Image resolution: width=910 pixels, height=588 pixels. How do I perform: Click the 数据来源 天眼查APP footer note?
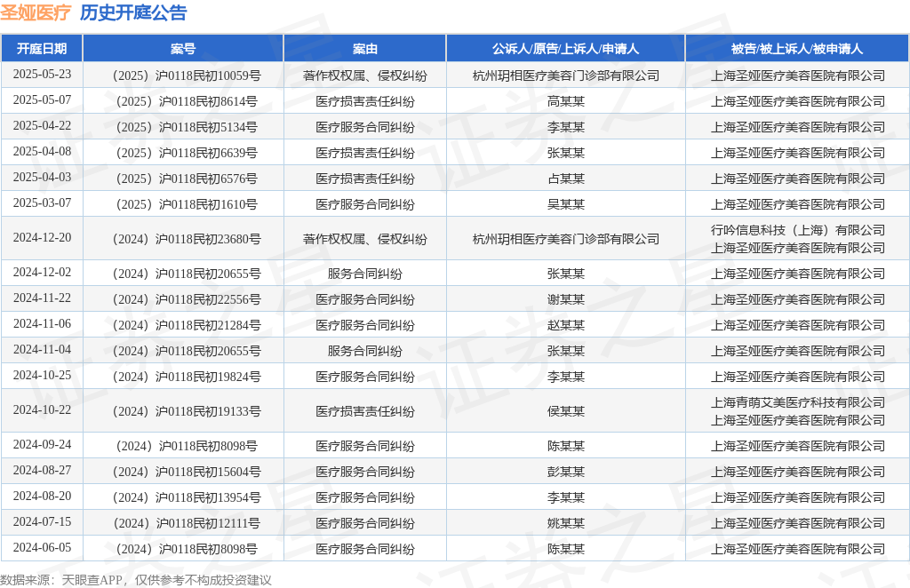(x=135, y=580)
